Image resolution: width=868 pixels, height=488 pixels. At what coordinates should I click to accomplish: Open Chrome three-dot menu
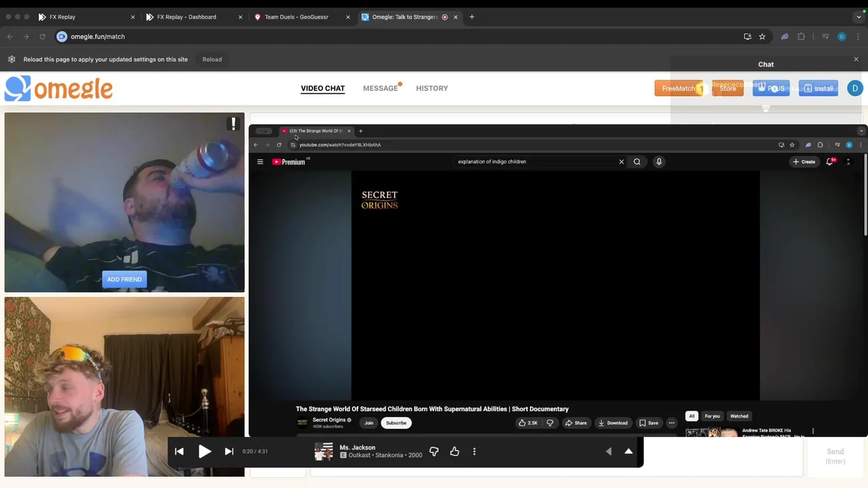point(858,37)
